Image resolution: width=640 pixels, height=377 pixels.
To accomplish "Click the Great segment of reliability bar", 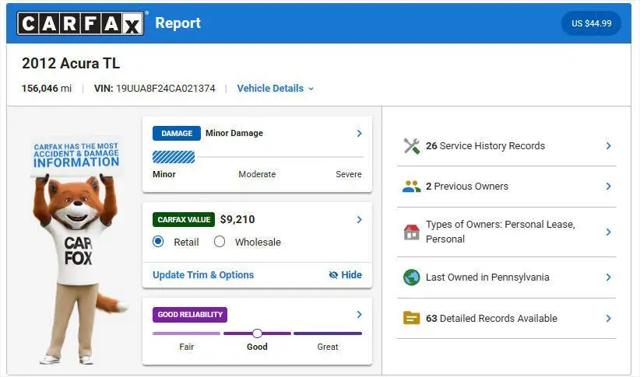I will (x=328, y=333).
